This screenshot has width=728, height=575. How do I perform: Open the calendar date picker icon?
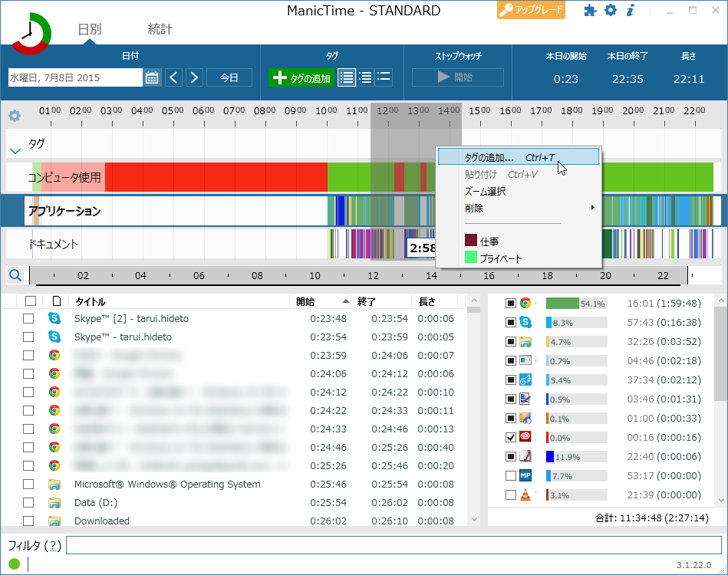coord(151,77)
